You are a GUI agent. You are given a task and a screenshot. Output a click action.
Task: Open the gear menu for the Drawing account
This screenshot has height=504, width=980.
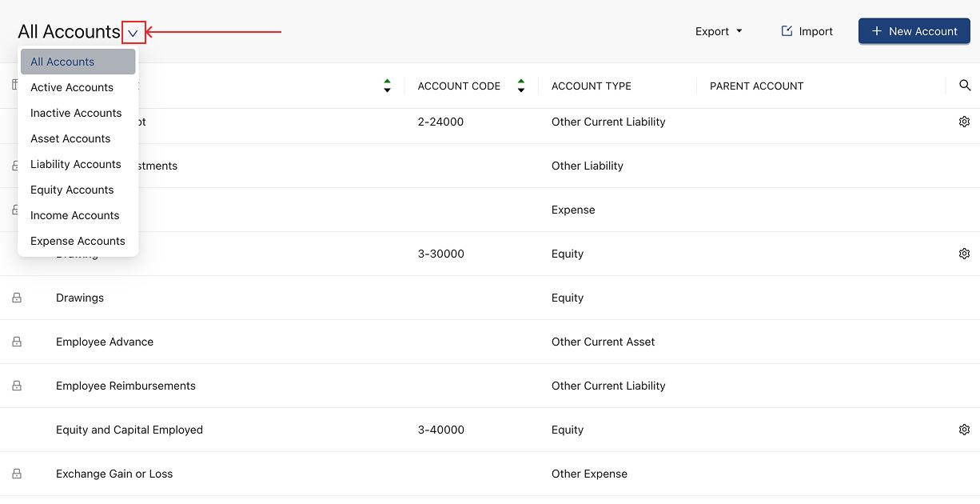[x=964, y=253]
